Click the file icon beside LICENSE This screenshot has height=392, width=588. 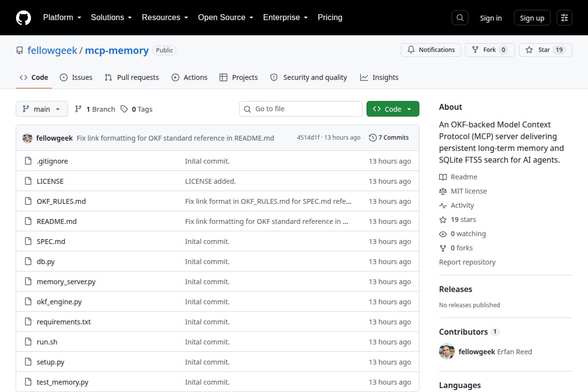pyautogui.click(x=28, y=181)
